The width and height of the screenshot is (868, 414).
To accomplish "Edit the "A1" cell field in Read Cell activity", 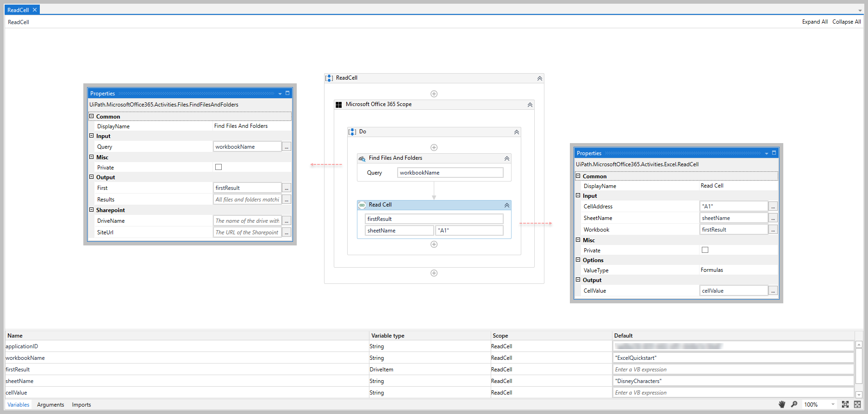I will [x=469, y=231].
